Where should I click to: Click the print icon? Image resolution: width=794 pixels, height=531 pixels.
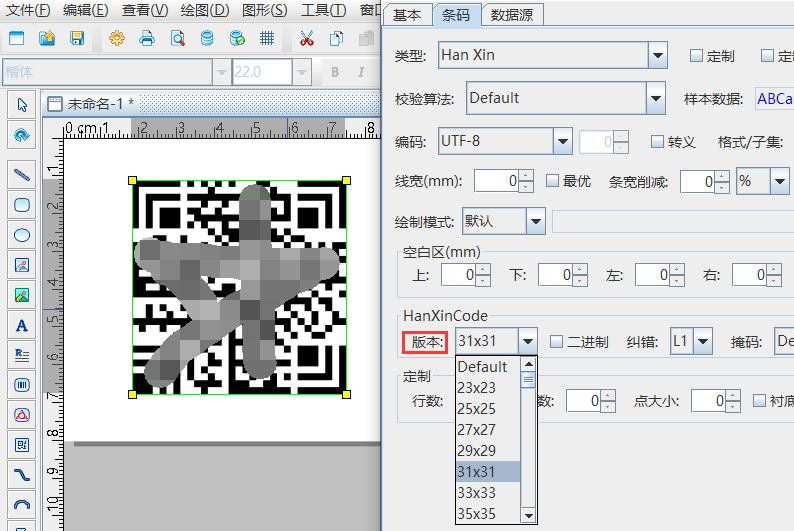tap(147, 38)
